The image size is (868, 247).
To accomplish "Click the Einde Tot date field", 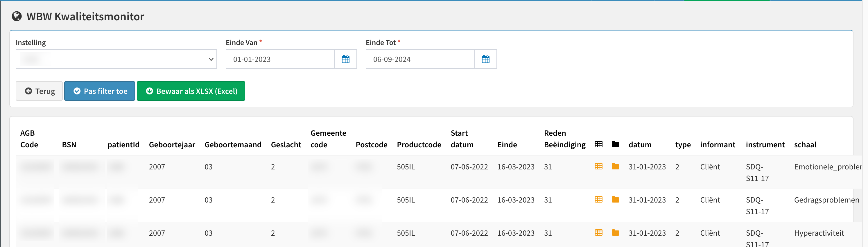I will pos(420,59).
